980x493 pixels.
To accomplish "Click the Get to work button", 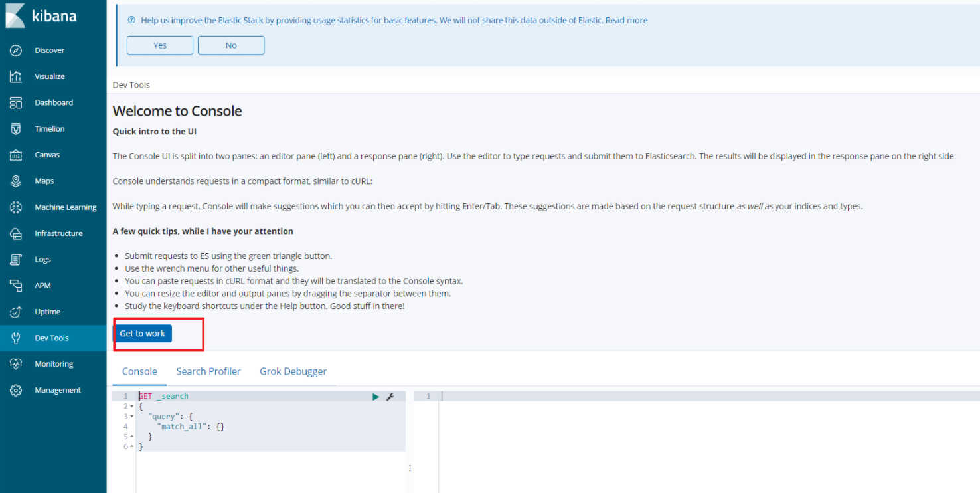I will tap(142, 334).
